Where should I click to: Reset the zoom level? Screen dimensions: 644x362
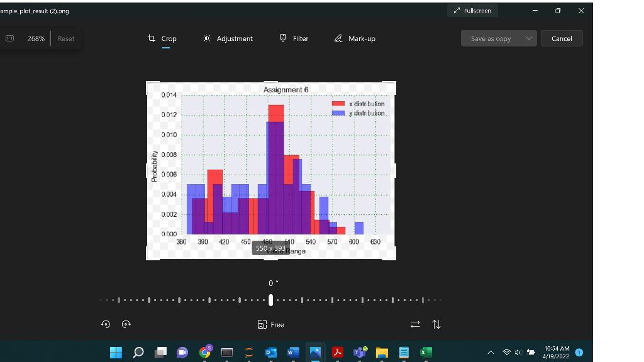tap(65, 38)
